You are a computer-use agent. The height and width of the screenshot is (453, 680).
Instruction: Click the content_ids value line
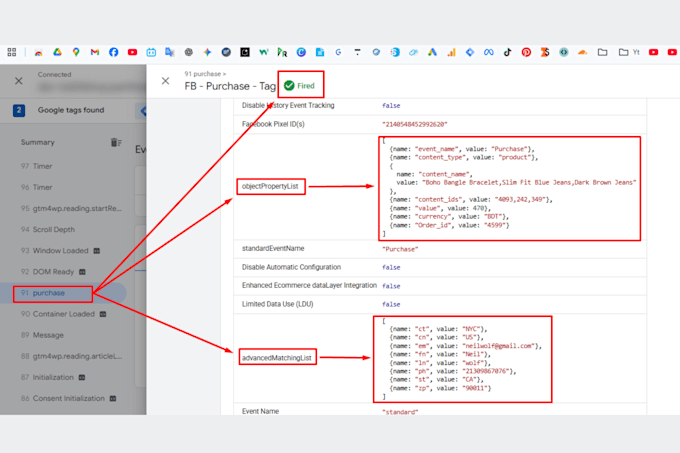coord(471,200)
